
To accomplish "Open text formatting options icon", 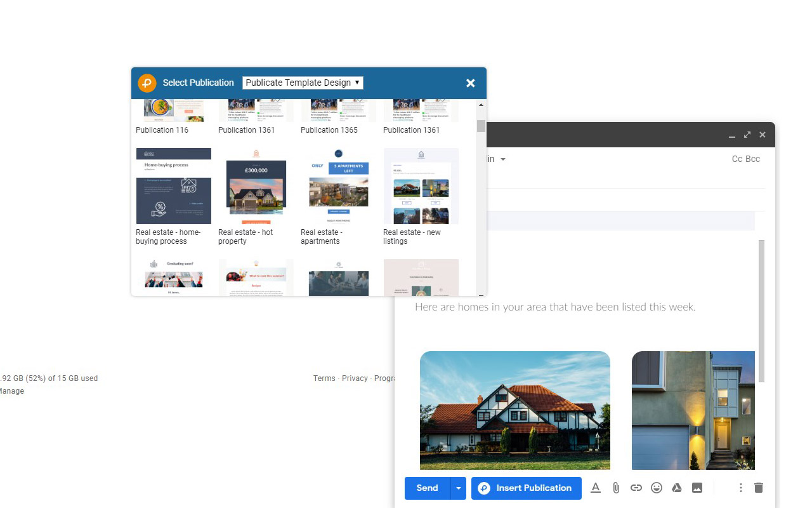I will (x=596, y=488).
